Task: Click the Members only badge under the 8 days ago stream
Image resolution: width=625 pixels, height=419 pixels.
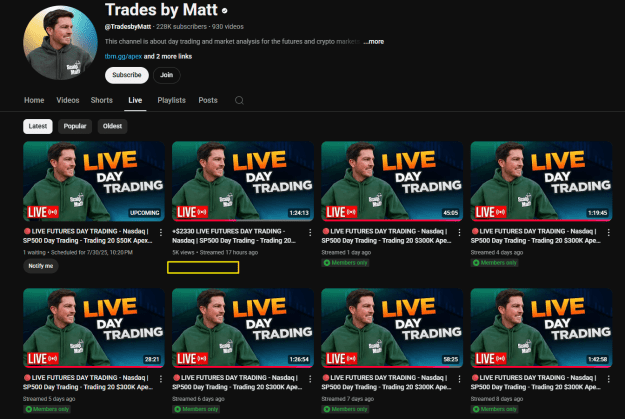Action: [494, 409]
